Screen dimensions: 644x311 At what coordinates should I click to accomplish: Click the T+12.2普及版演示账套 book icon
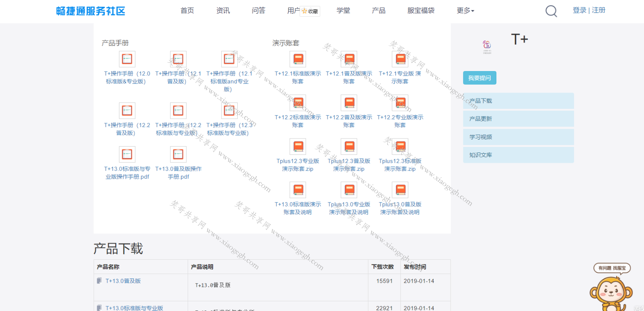349,103
